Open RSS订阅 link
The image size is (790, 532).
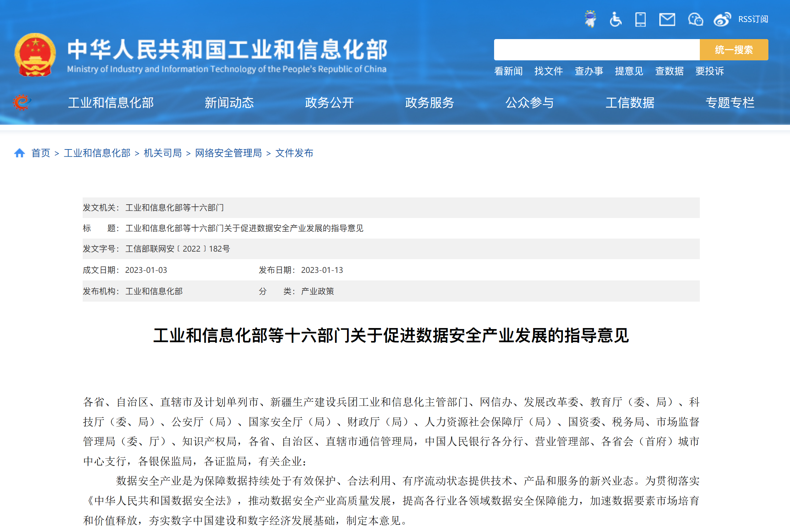pyautogui.click(x=753, y=19)
